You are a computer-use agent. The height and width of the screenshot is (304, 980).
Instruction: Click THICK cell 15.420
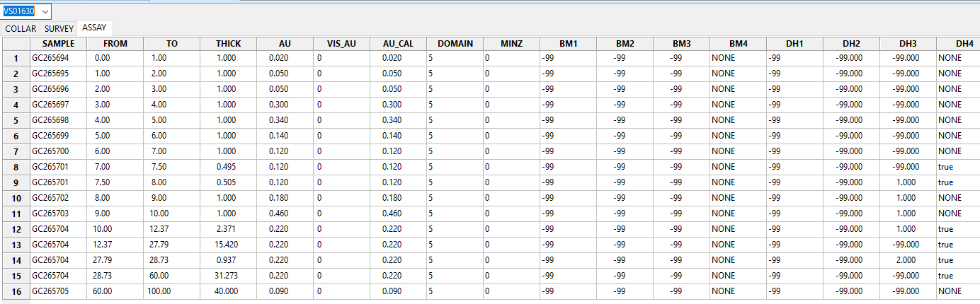pos(228,245)
